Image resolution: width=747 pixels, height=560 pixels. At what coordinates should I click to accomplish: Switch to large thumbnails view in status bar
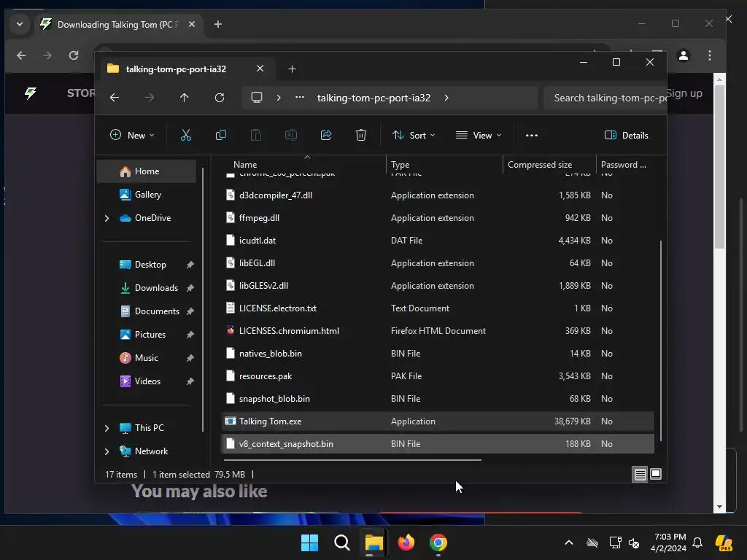(x=656, y=474)
